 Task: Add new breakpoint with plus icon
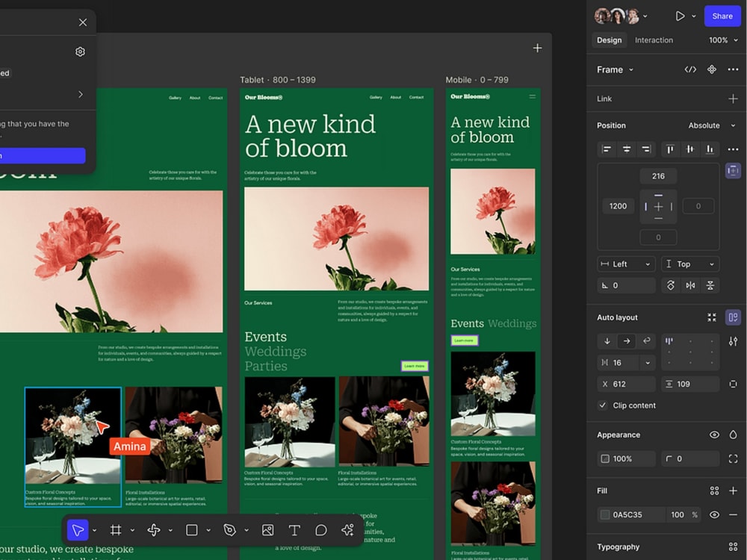coord(537,48)
